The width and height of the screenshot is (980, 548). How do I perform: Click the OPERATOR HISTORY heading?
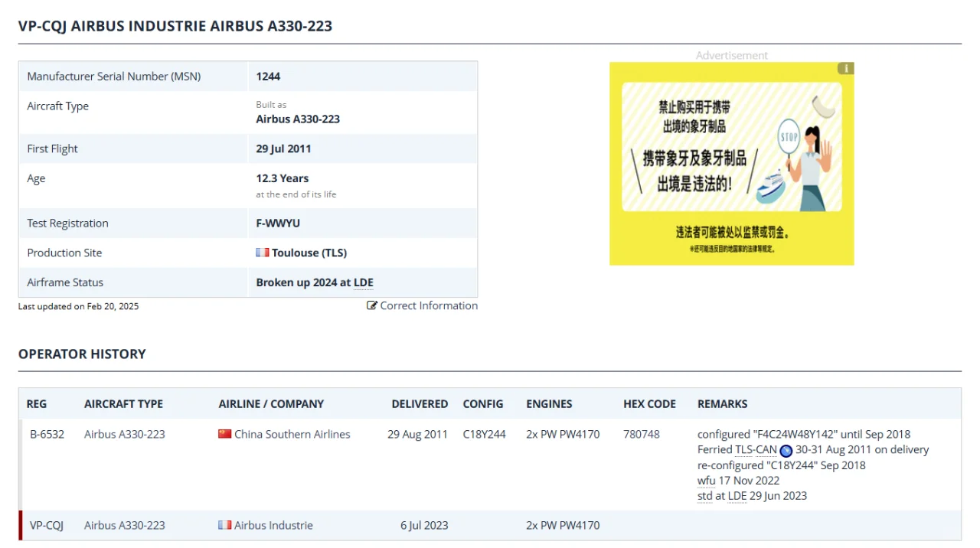click(x=82, y=354)
